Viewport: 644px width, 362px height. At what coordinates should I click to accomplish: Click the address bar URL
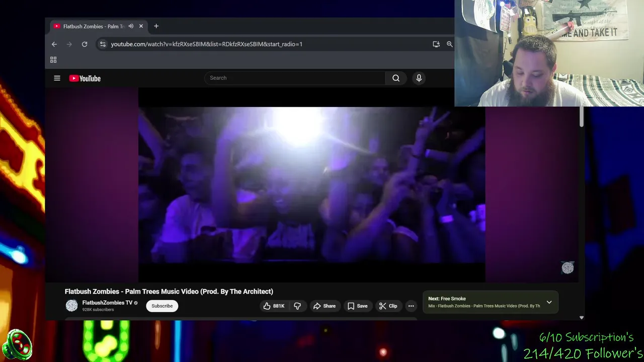tap(206, 44)
